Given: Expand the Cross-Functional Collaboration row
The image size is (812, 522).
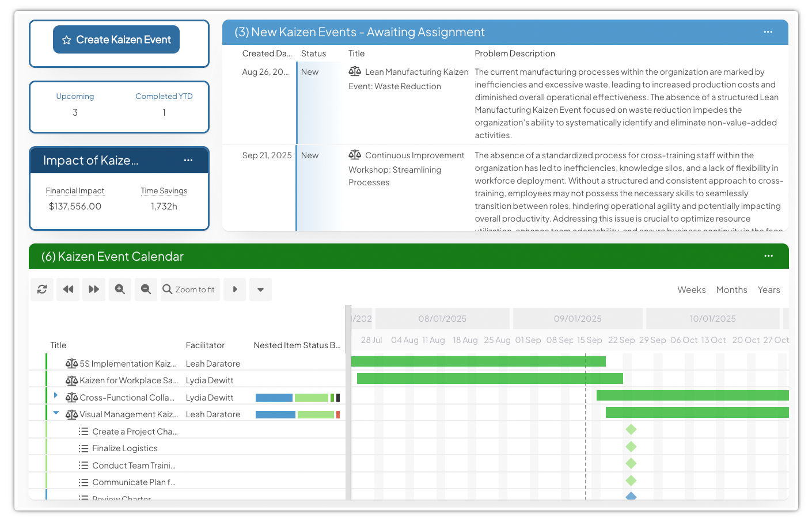Looking at the screenshot, I should [x=56, y=395].
